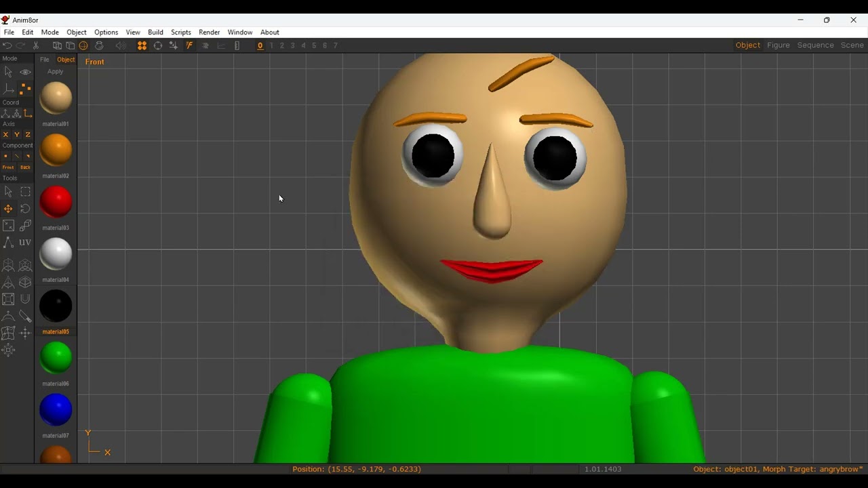Select the Mode section arrow pointer

point(8,72)
